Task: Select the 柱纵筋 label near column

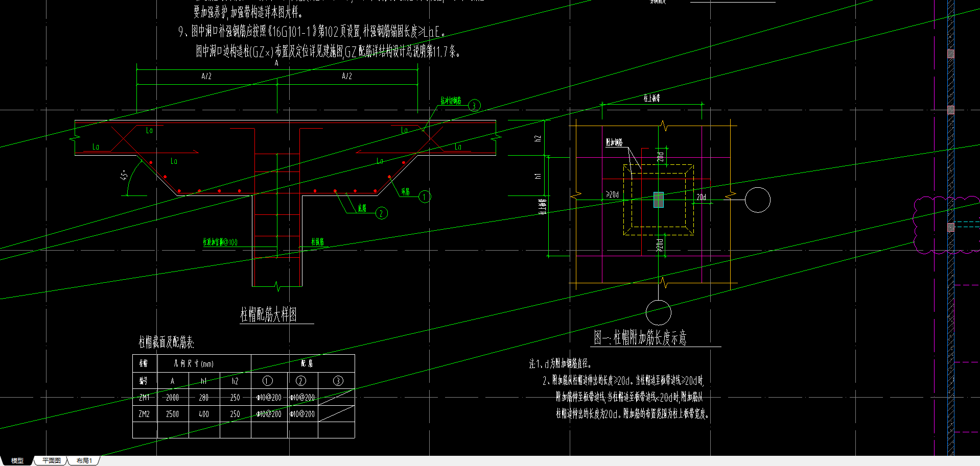Action: pyautogui.click(x=318, y=242)
